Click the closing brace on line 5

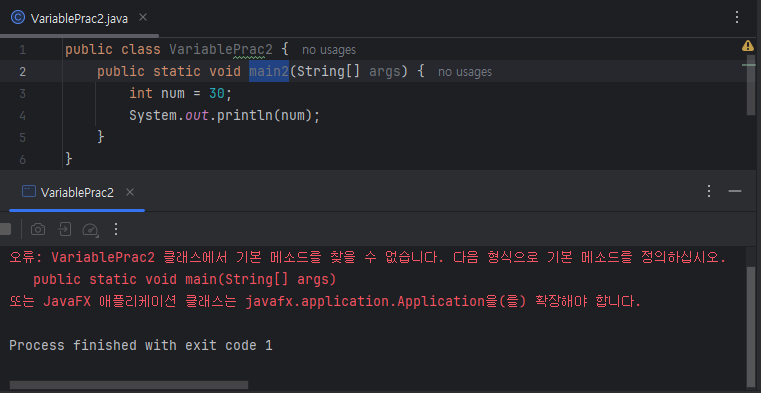(x=101, y=137)
